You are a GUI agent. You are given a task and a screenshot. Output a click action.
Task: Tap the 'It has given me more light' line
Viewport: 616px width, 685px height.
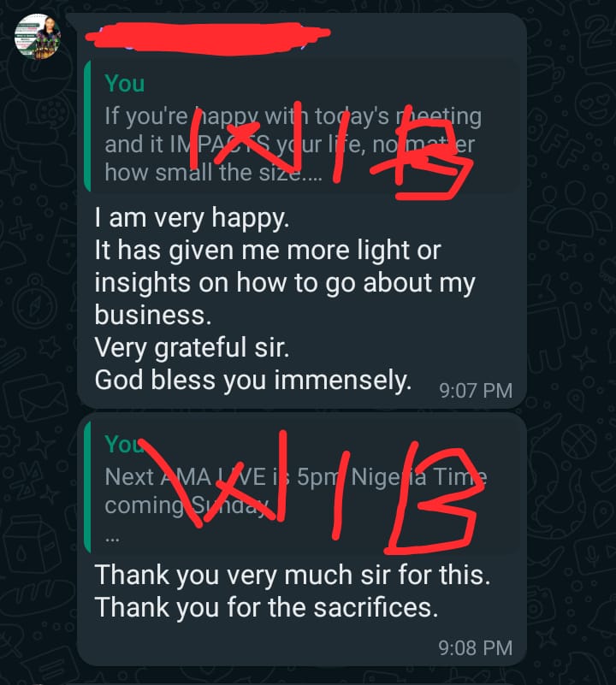click(x=268, y=250)
